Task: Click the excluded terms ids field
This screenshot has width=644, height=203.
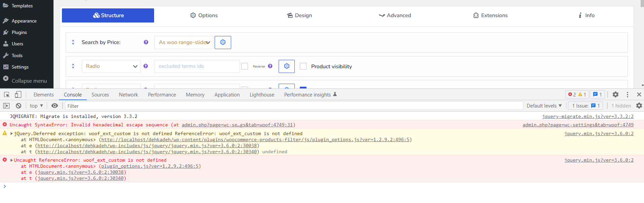Action: 197,66
